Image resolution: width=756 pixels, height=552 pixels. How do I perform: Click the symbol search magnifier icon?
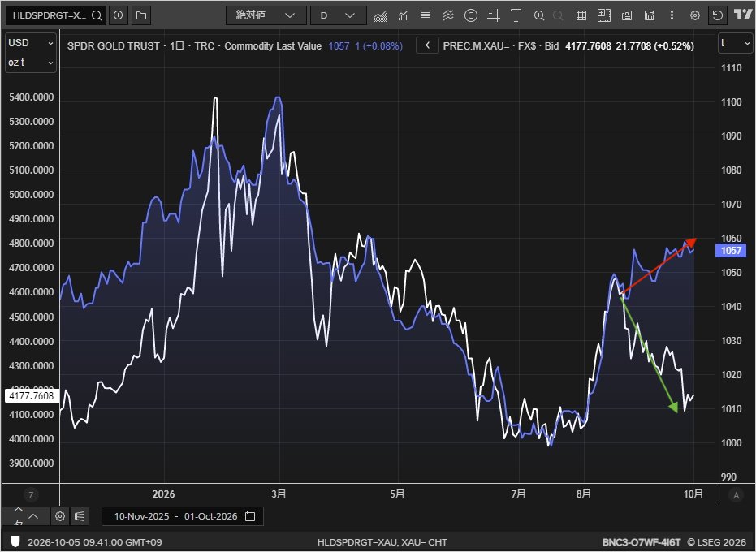[x=97, y=15]
